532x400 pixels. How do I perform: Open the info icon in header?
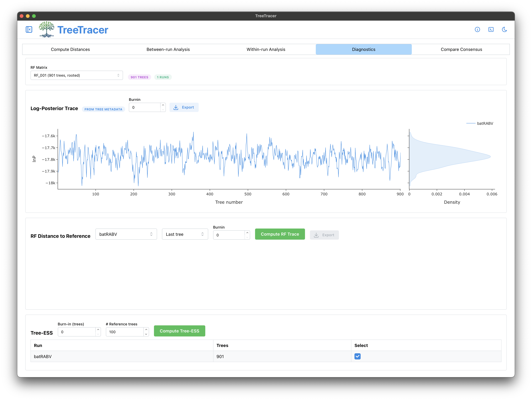(477, 30)
